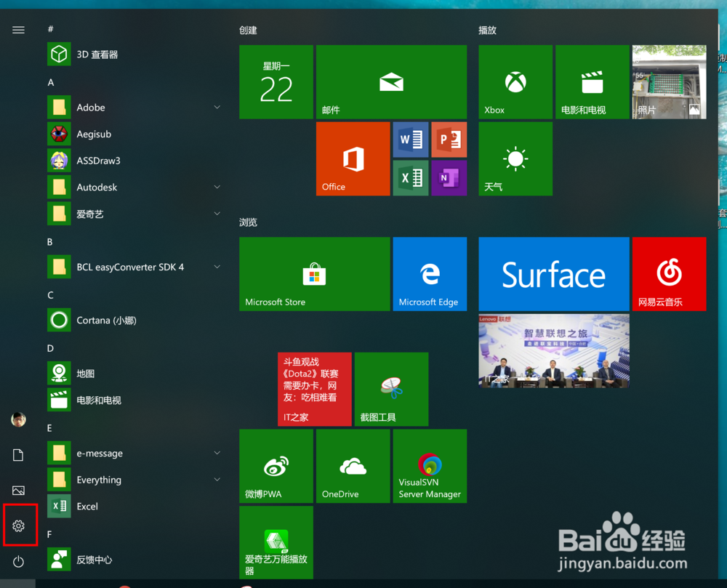727x588 pixels.
Task: Expand the Autodesk app group
Action: 217,187
